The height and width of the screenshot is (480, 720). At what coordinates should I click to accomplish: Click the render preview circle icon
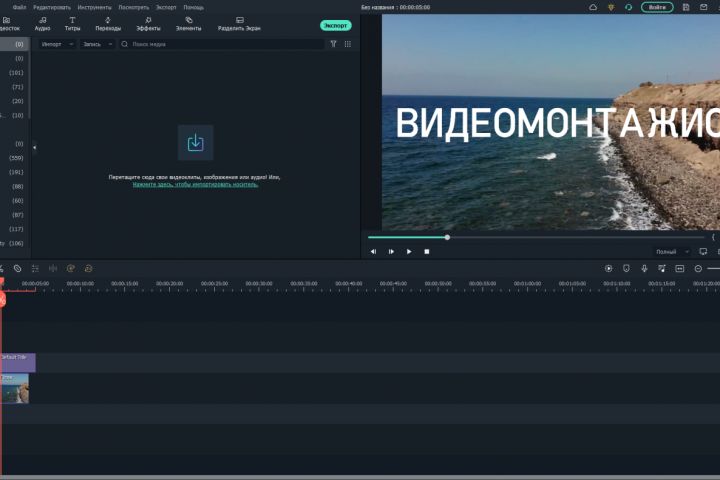(608, 269)
